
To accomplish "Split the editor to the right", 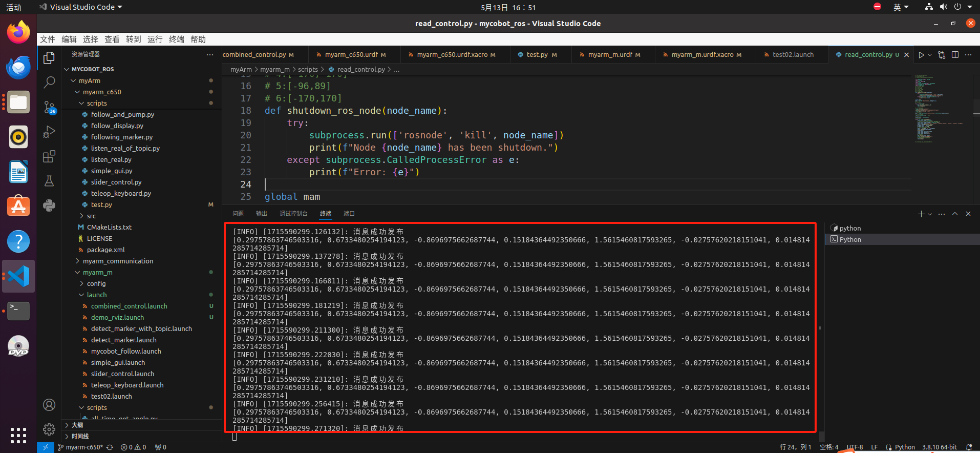I will (955, 55).
